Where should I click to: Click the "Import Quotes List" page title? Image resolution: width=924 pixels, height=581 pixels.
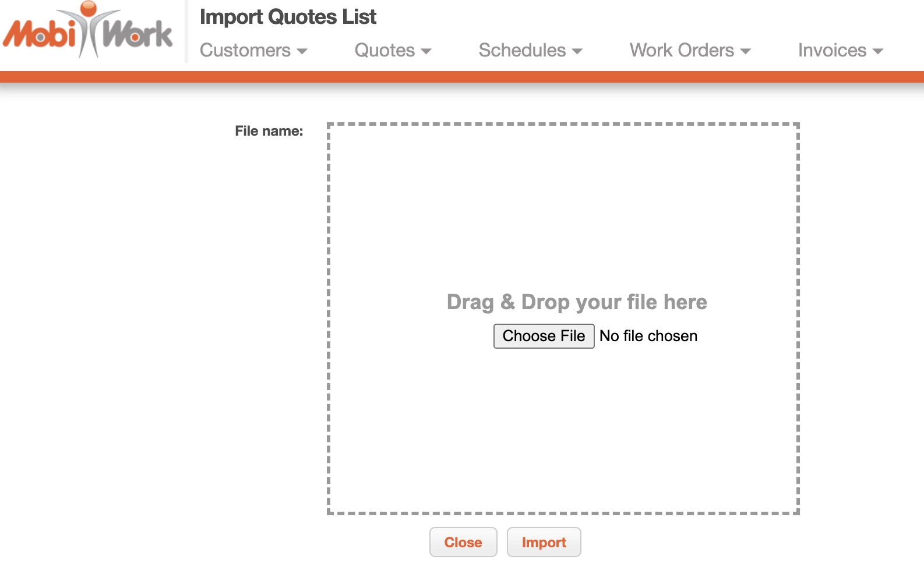click(x=288, y=17)
